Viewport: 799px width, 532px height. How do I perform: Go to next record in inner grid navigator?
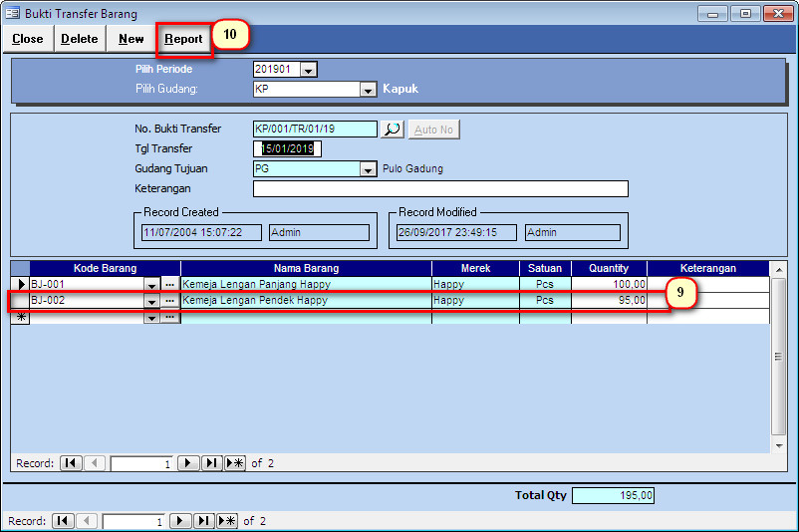click(188, 463)
